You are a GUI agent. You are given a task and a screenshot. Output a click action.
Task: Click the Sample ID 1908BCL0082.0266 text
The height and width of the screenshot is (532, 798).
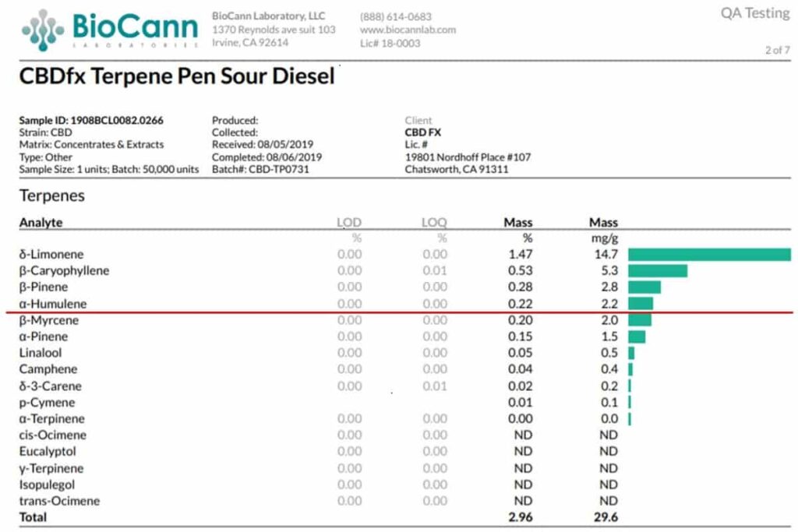pyautogui.click(x=91, y=121)
